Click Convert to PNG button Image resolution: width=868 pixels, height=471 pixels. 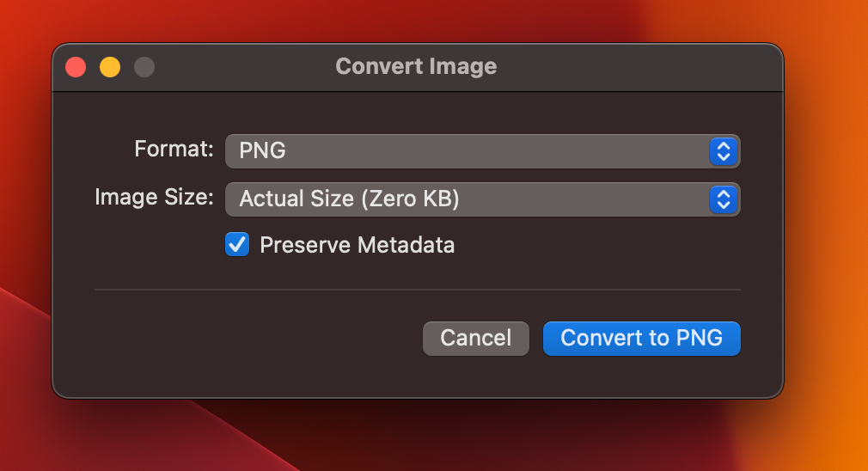tap(642, 338)
